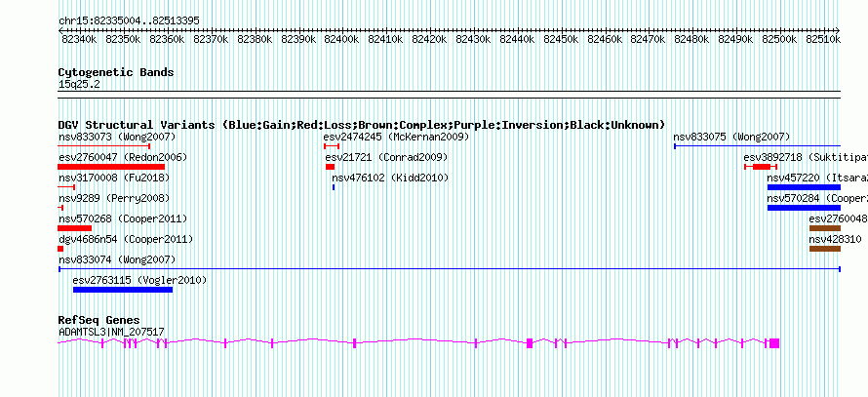
Task: Select the RefSeq Genes track title
Action: pyautogui.click(x=99, y=320)
